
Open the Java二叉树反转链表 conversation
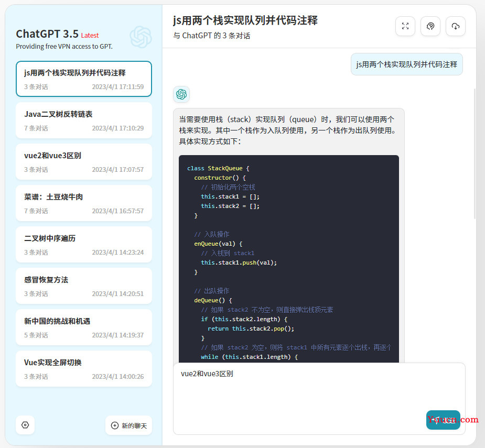click(84, 121)
